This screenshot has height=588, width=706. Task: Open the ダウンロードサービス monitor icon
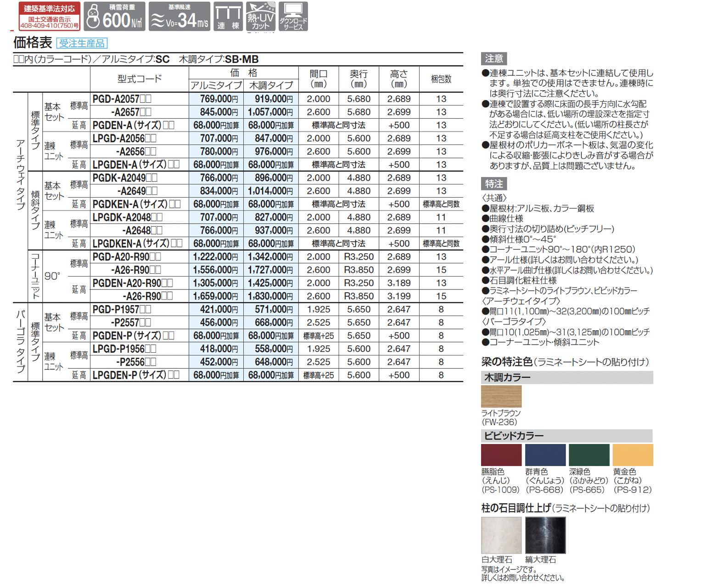click(293, 16)
